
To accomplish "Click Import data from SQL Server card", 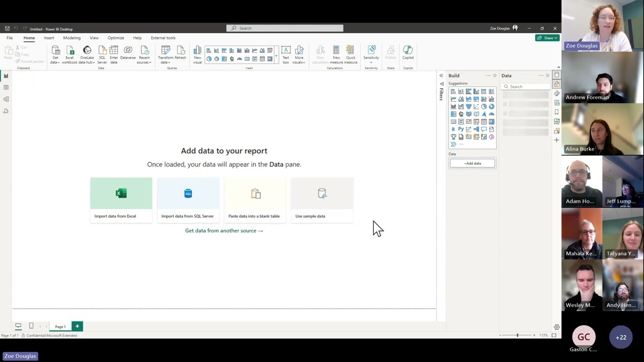I will (188, 200).
